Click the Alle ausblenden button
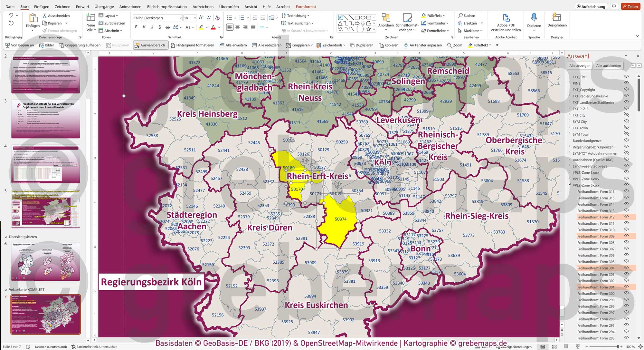The image size is (644, 350). pos(609,65)
